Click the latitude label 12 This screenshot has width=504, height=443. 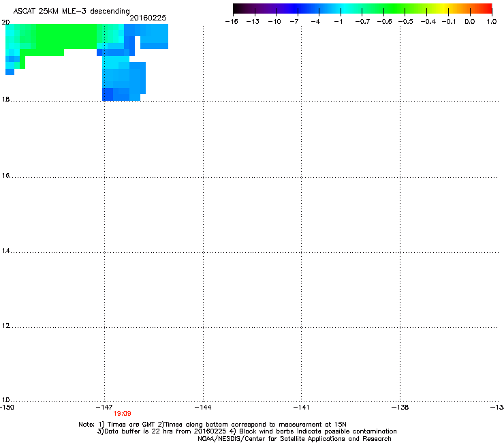[5, 326]
